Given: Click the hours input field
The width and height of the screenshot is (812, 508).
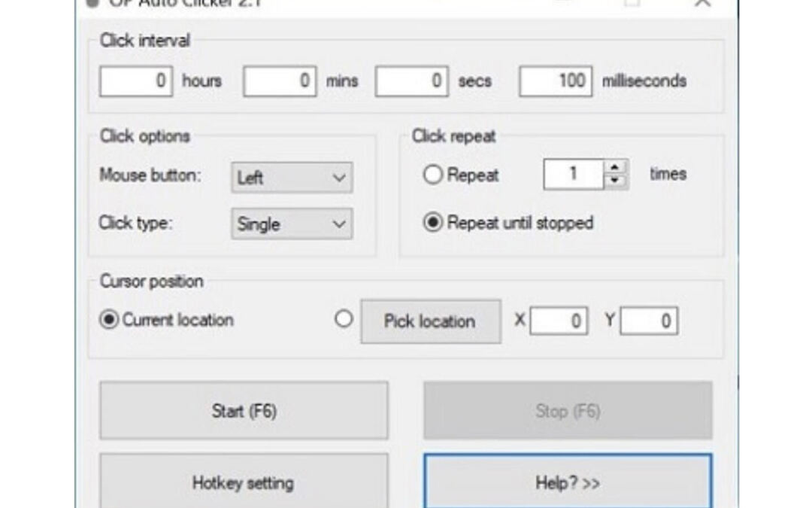Looking at the screenshot, I should coord(136,81).
